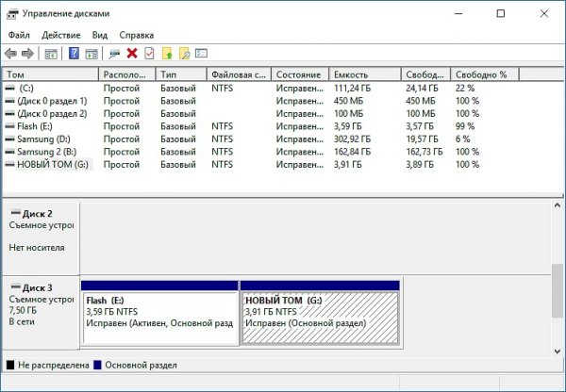Screen dimensions: 566x392
Task: Click the red X delete icon
Action: 132,54
